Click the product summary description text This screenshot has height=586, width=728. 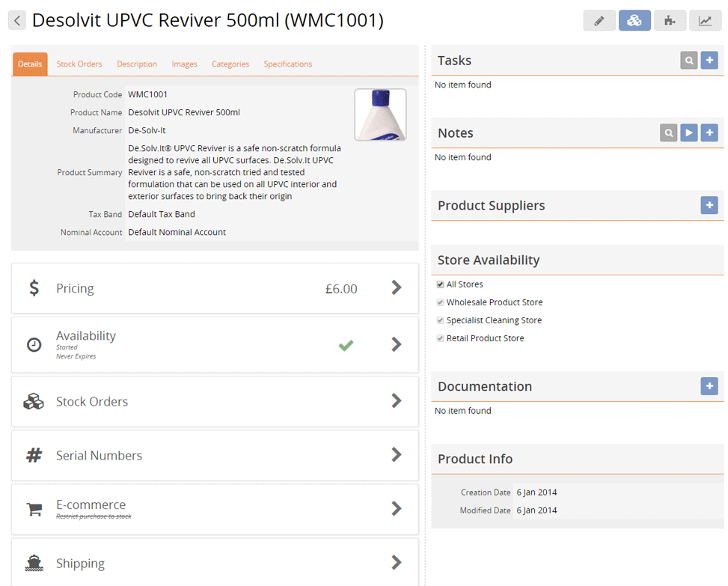point(234,172)
